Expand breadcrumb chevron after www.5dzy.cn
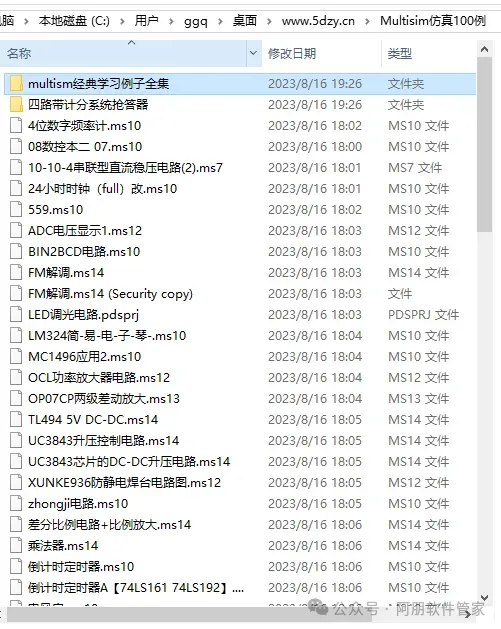 click(367, 21)
